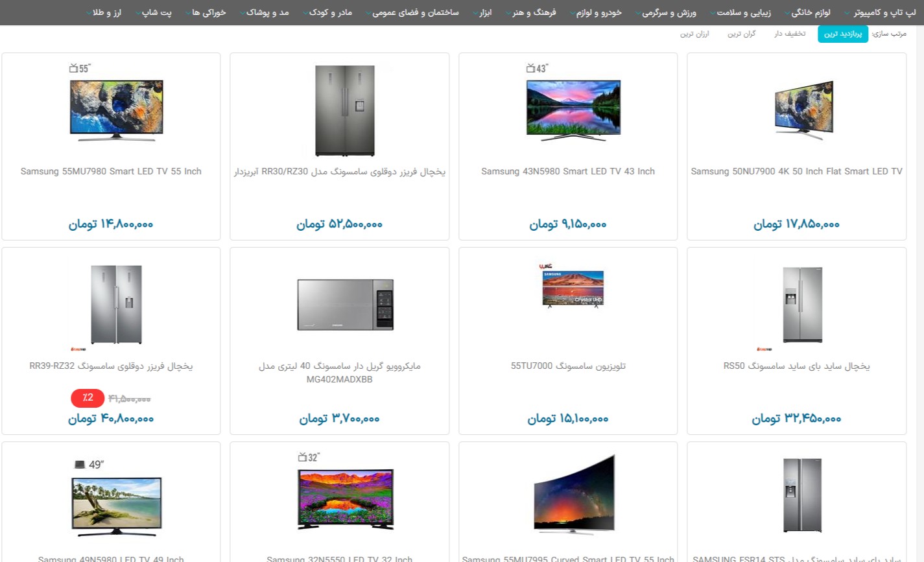Expand the زیبایی و سلامت category dropdown
The height and width of the screenshot is (562, 924).
[740, 12]
